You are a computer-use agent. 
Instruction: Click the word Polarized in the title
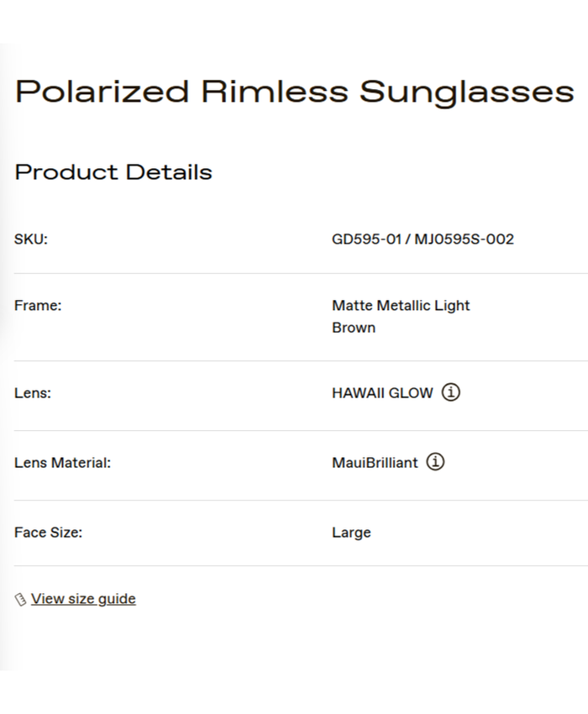pyautogui.click(x=102, y=91)
